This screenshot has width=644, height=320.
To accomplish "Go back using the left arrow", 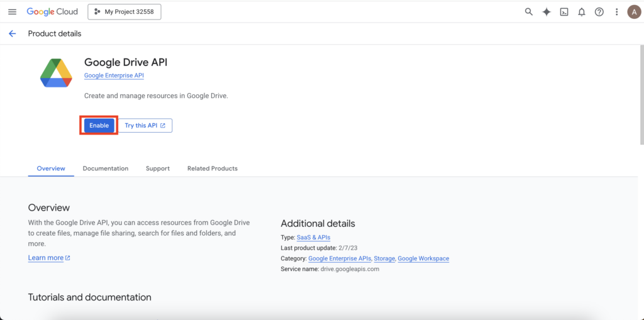I will 12,34.
